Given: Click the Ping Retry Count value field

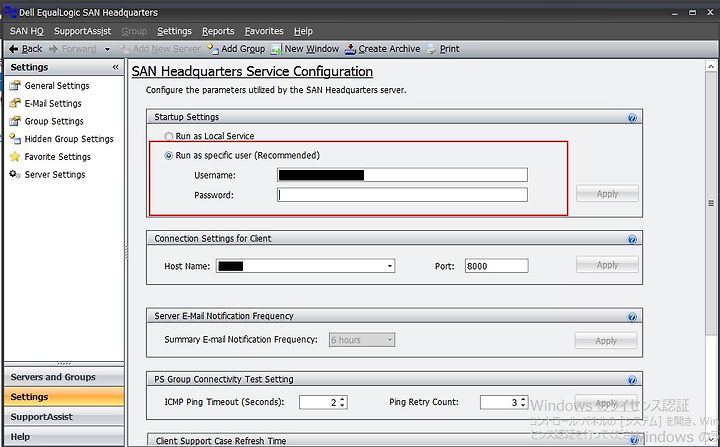Looking at the screenshot, I should click(500, 402).
